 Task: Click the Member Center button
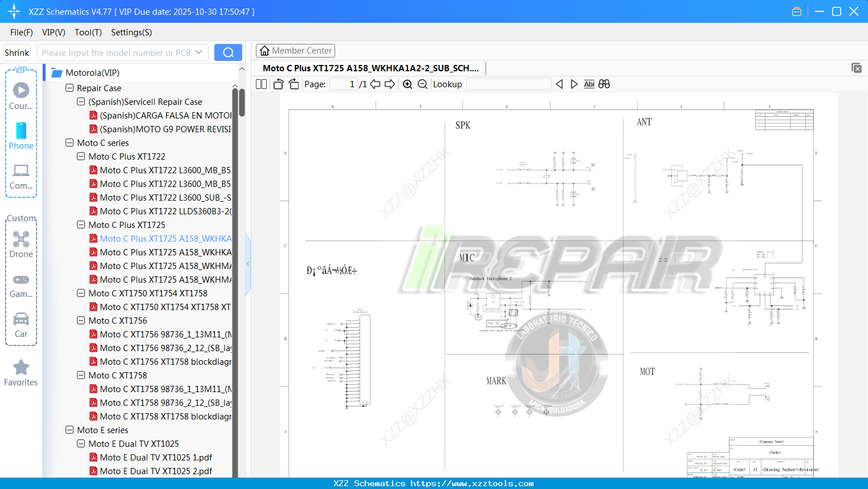coord(295,50)
